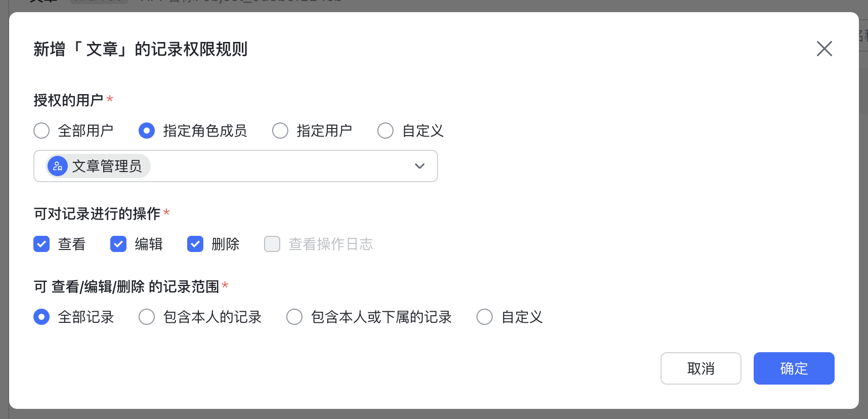Click the disabled 查看操作日志 checkbox

[272, 244]
